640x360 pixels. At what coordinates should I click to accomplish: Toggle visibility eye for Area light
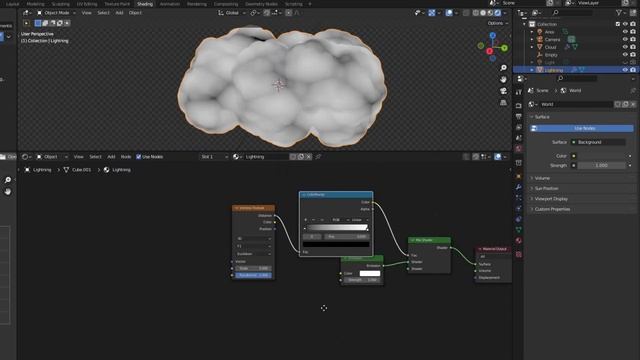tap(625, 32)
